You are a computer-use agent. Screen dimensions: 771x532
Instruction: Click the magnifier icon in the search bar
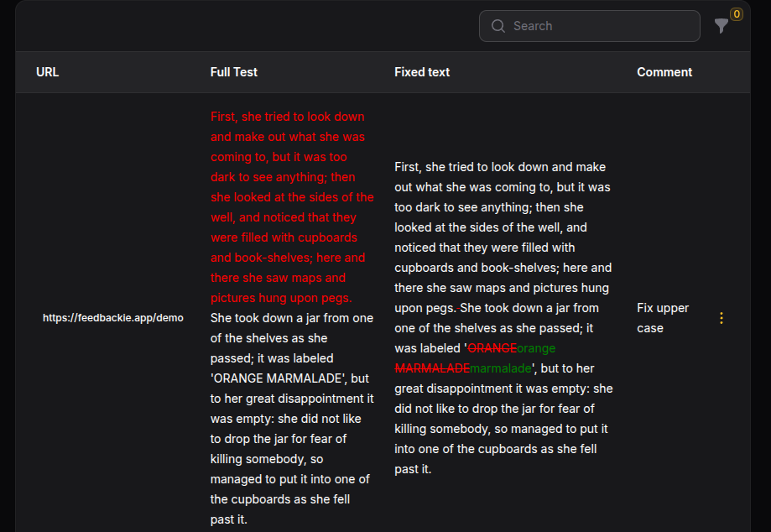(498, 26)
